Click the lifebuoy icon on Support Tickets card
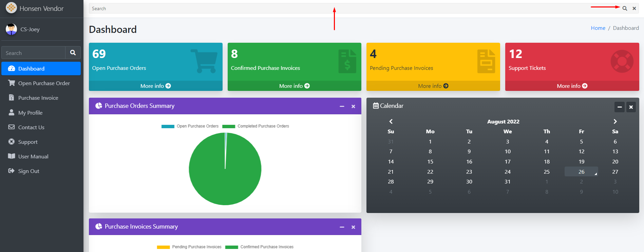The image size is (644, 252). (622, 61)
